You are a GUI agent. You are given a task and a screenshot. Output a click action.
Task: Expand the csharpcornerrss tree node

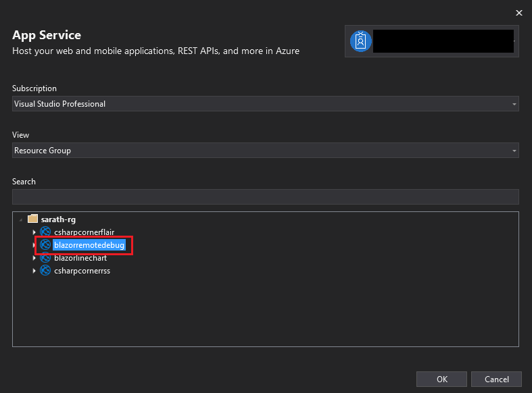point(34,271)
